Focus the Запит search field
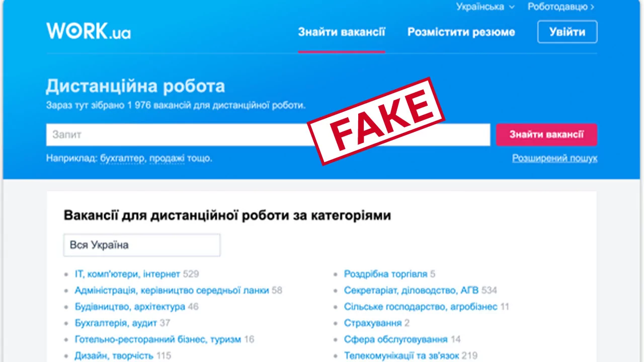644x362 pixels. 268,135
